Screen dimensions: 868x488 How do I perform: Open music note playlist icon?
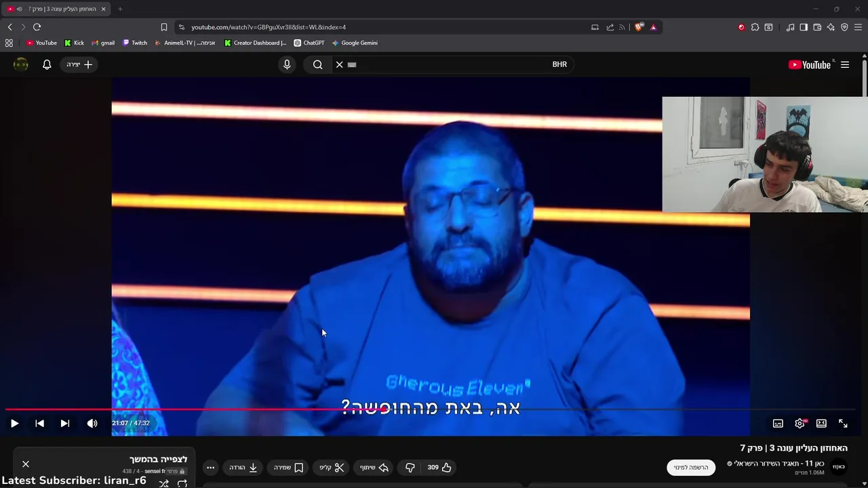click(x=790, y=27)
